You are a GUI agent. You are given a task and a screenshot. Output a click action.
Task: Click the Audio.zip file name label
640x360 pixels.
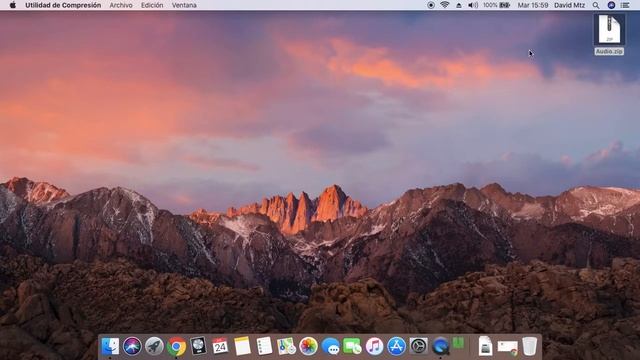point(609,51)
